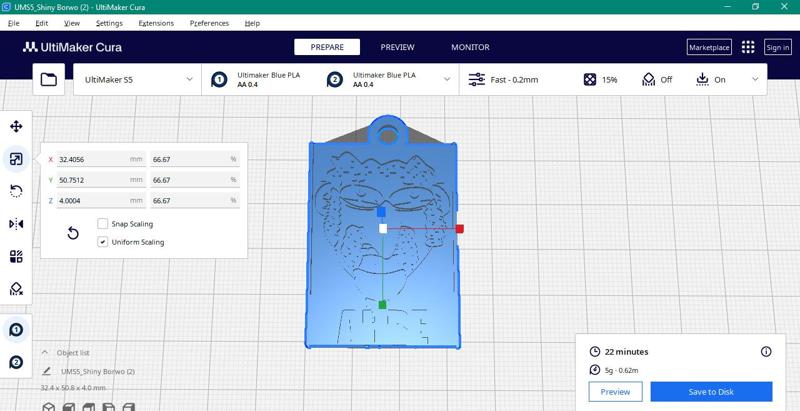
Task: Choose extruder 2 in left toolbar
Action: [x=16, y=362]
